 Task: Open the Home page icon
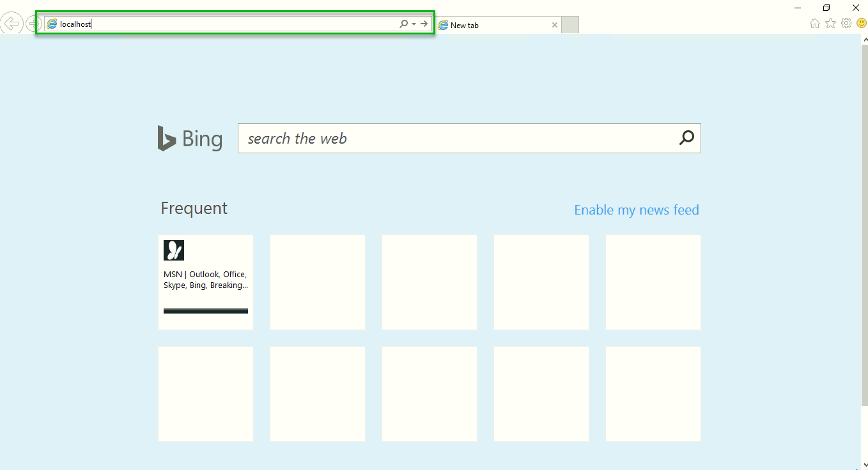click(814, 24)
